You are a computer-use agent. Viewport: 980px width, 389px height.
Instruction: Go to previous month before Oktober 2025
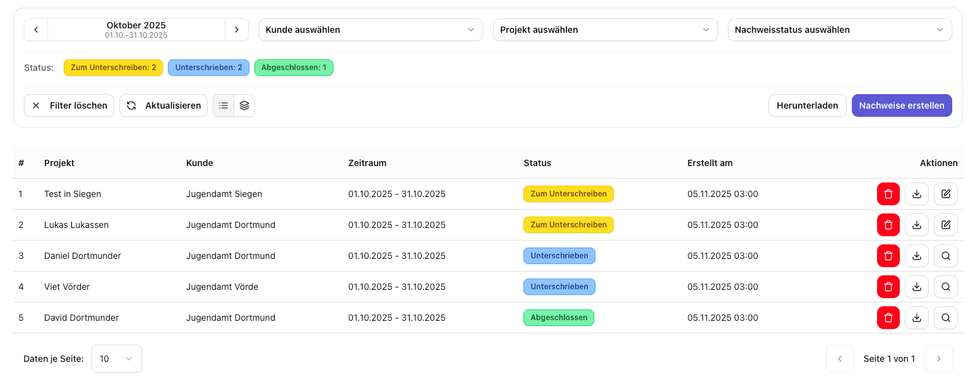(x=36, y=30)
